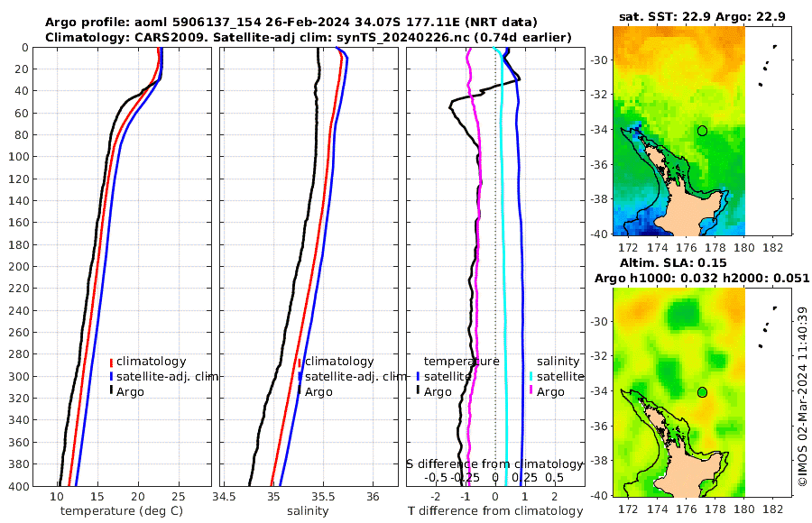The image size is (812, 523).
Task: Click depth tick label 200 on left axis
Action: 19,267
